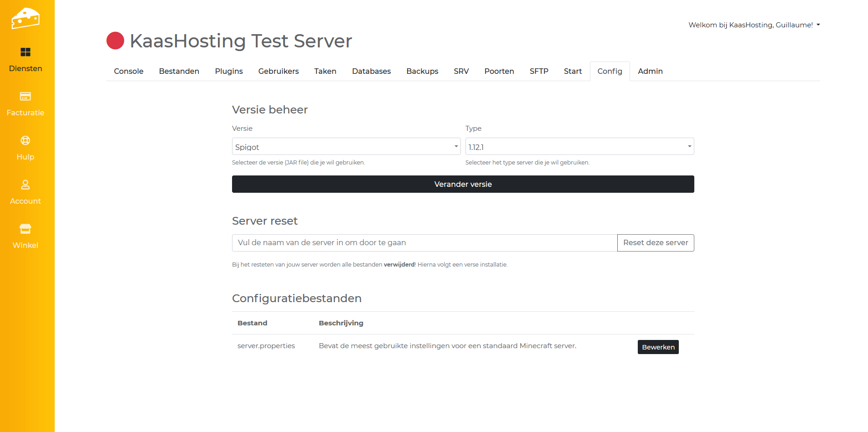The height and width of the screenshot is (432, 868).
Task: Click Bewerken for server.properties
Action: 658,347
